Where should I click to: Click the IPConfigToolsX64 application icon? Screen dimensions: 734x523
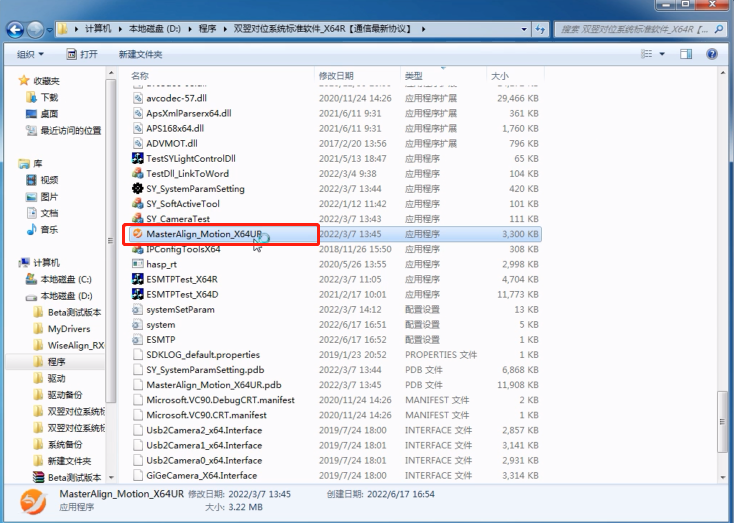pos(138,249)
